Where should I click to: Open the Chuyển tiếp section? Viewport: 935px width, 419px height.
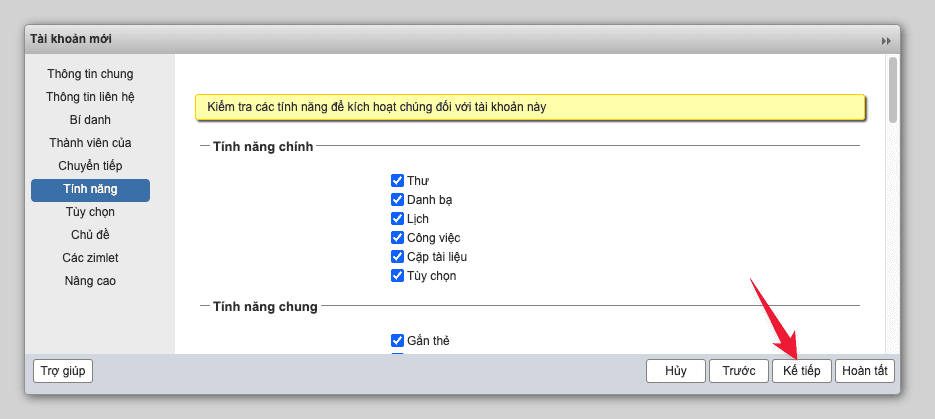tap(90, 166)
